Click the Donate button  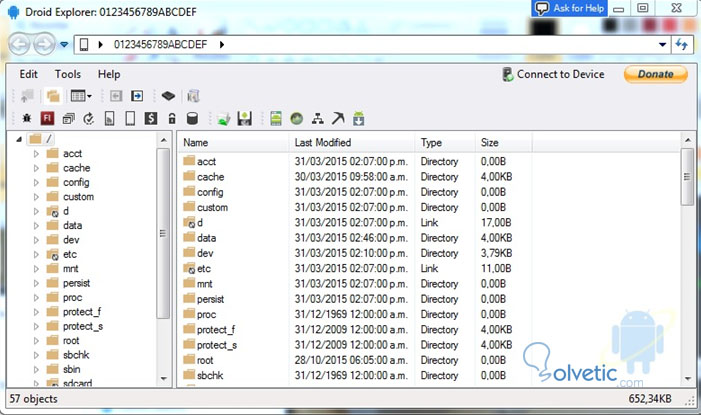[656, 74]
